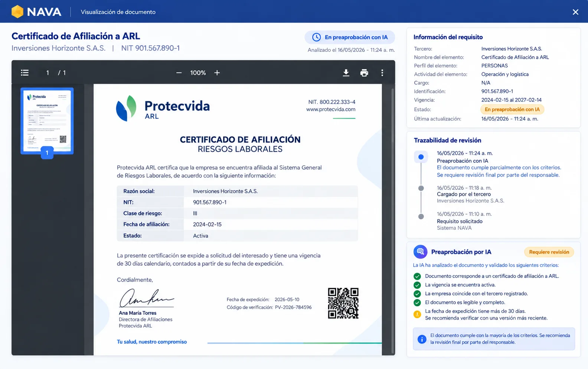
Task: Click the Requiere revisión badge
Action: click(549, 252)
